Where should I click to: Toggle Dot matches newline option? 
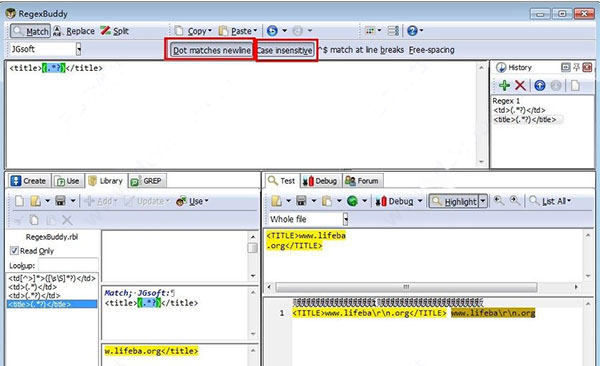[211, 50]
